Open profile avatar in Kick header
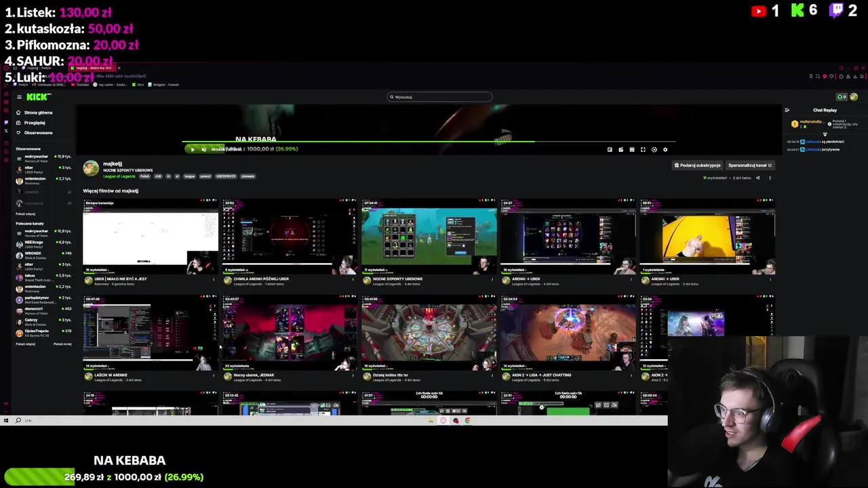Screen dimensions: 868x488 pyautogui.click(x=854, y=97)
